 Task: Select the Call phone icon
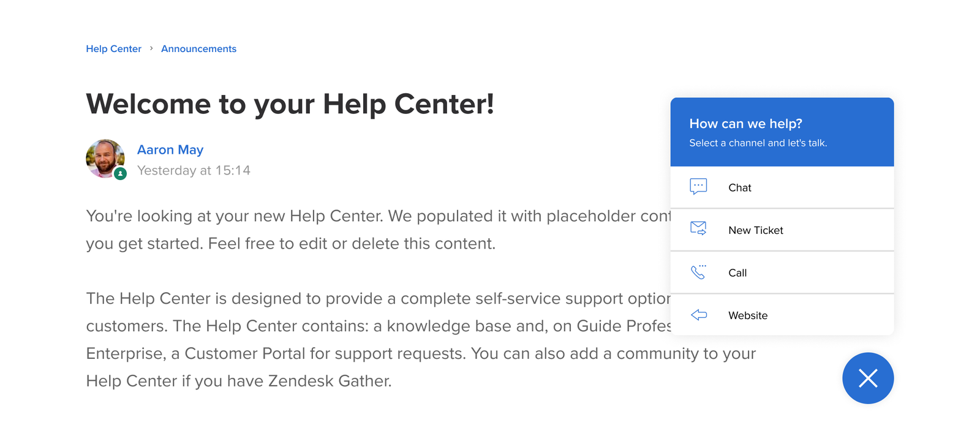point(699,272)
